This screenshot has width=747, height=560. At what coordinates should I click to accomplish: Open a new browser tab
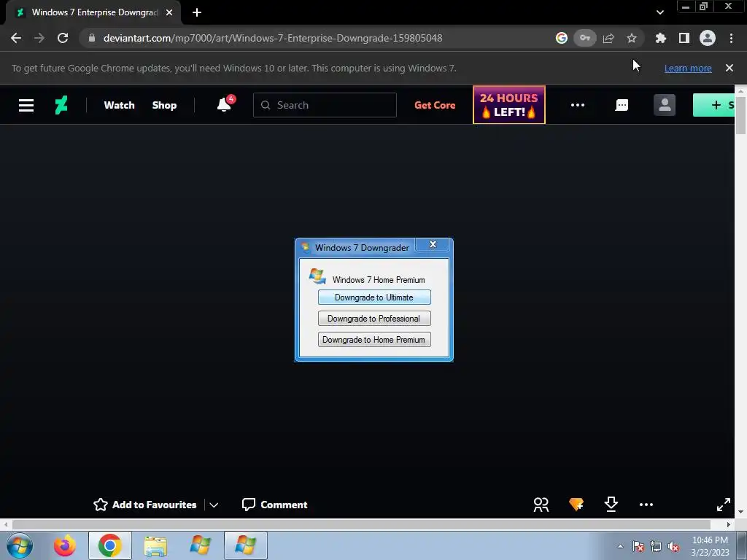(x=197, y=12)
